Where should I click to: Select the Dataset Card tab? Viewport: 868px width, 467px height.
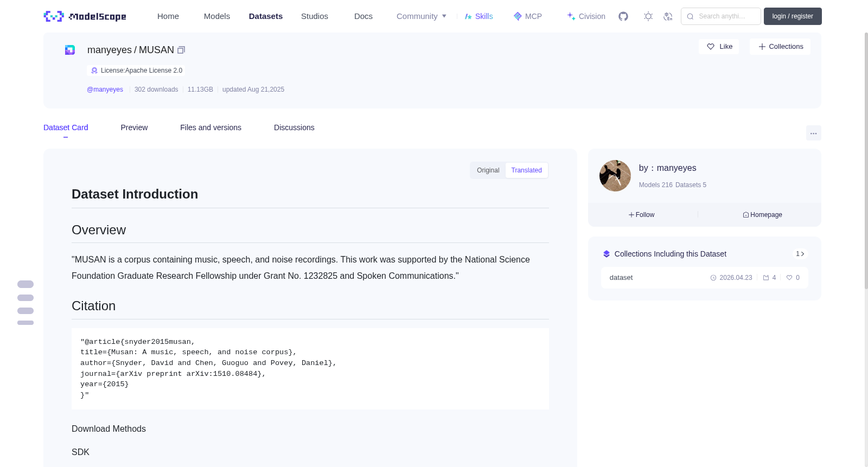point(66,127)
